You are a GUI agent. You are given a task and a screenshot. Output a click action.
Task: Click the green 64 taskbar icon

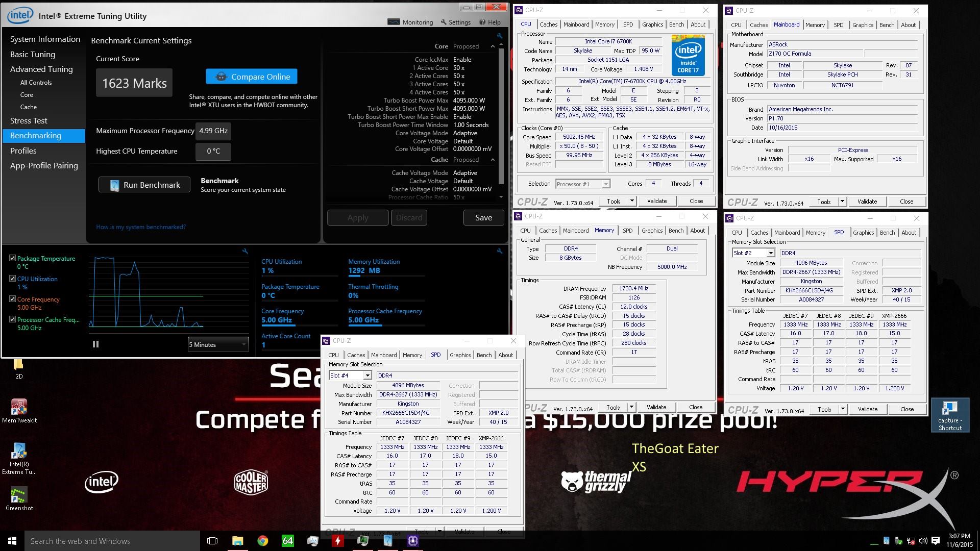(288, 541)
